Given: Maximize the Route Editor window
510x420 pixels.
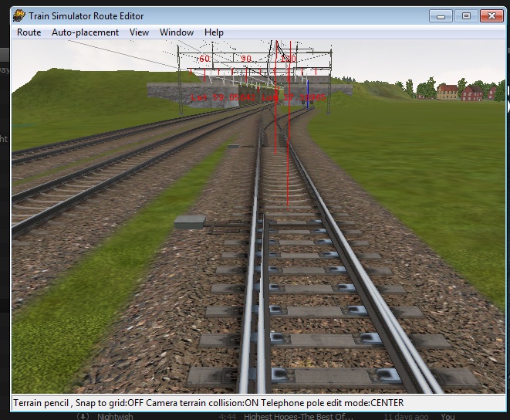Looking at the screenshot, I should coord(465,15).
